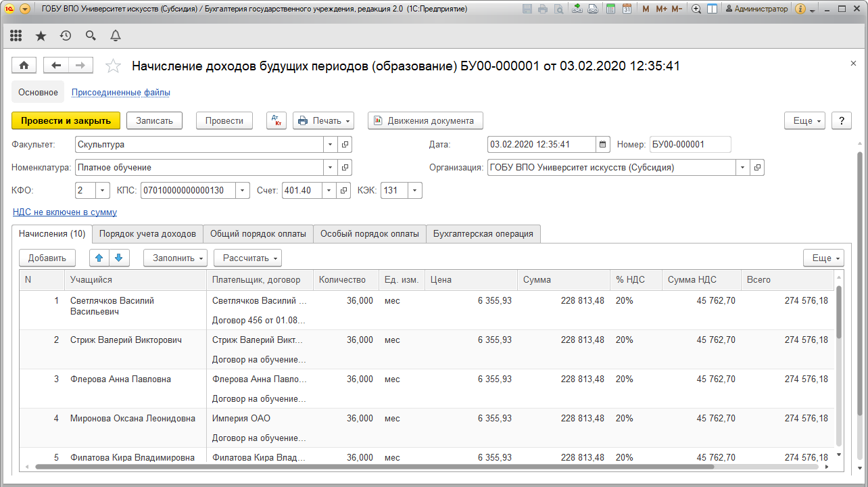Open the Favorites star in top panel

[x=41, y=36]
